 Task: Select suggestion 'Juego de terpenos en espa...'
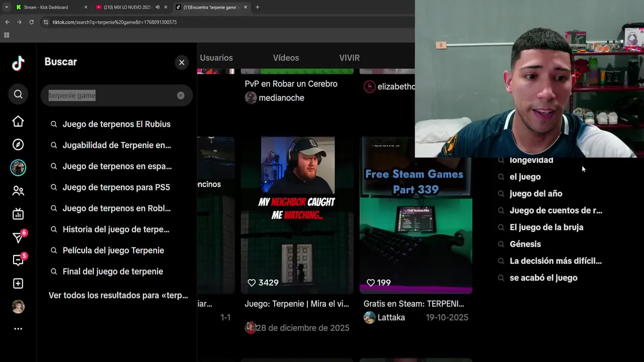(117, 166)
